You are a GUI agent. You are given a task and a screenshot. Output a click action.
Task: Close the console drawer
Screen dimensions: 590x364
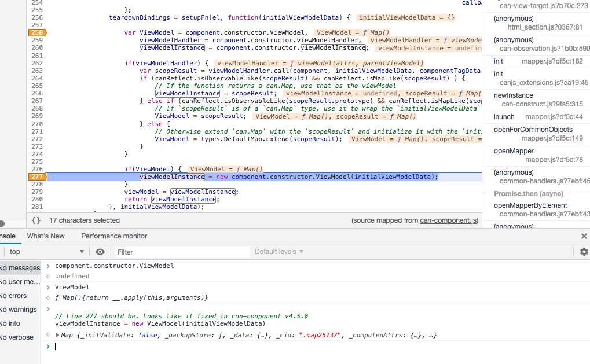click(x=584, y=236)
